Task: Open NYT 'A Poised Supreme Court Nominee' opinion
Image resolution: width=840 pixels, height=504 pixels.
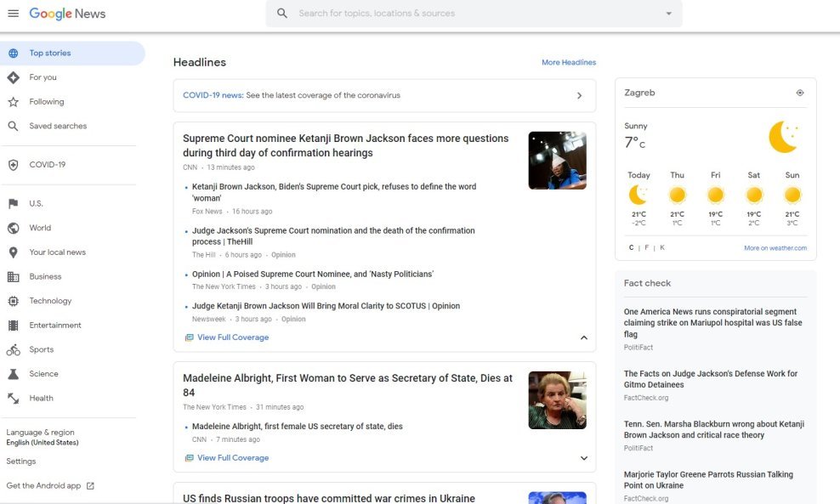Action: coord(313,275)
